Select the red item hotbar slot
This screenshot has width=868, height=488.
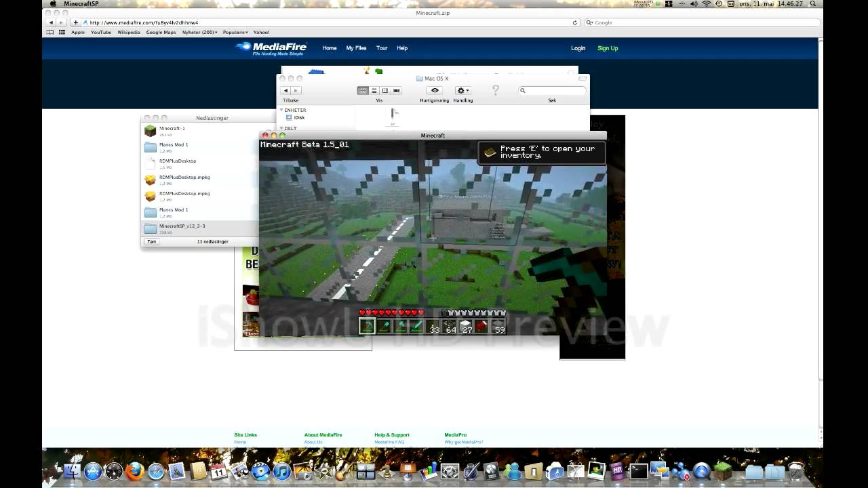click(481, 326)
